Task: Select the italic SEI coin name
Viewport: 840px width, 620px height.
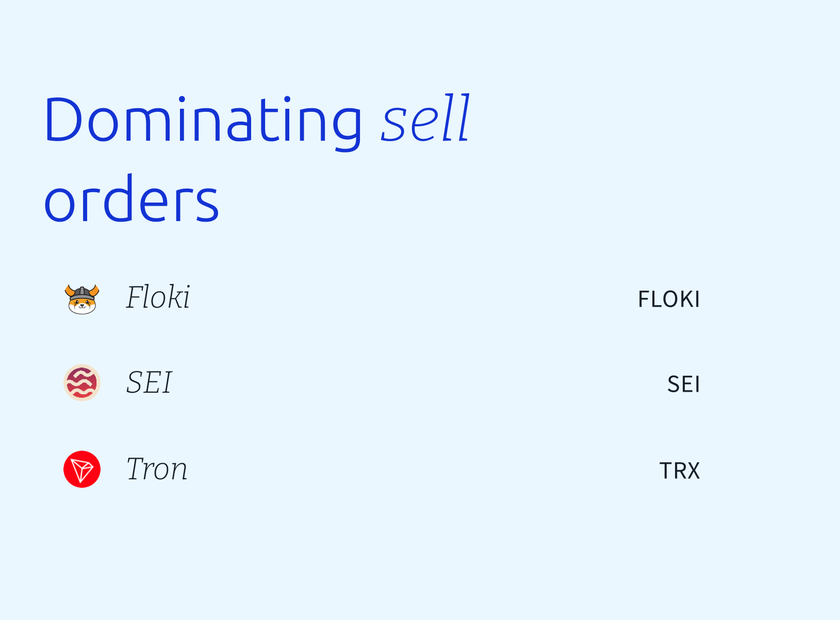Action: pyautogui.click(x=149, y=382)
